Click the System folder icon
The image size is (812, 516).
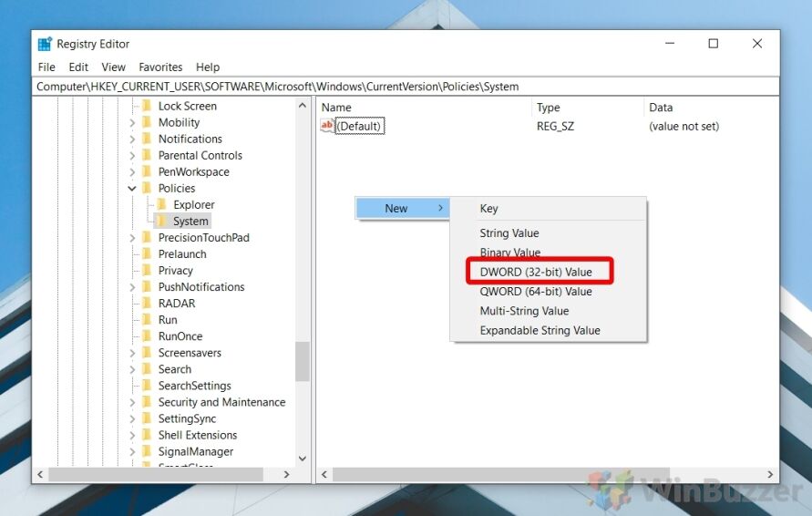(x=161, y=222)
